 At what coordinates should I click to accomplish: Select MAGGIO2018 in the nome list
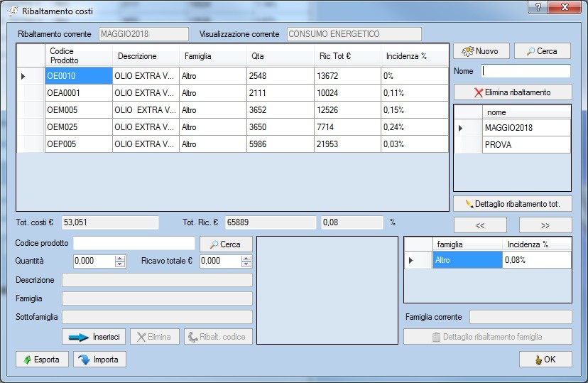[x=526, y=128]
